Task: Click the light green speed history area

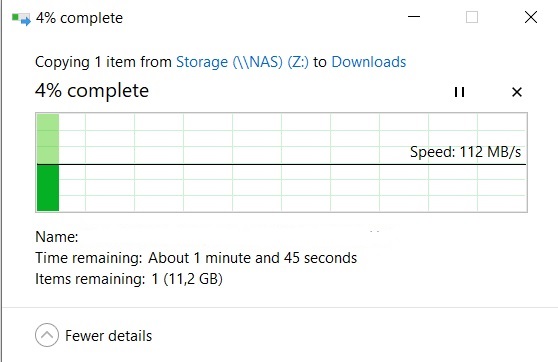Action: coord(48,139)
